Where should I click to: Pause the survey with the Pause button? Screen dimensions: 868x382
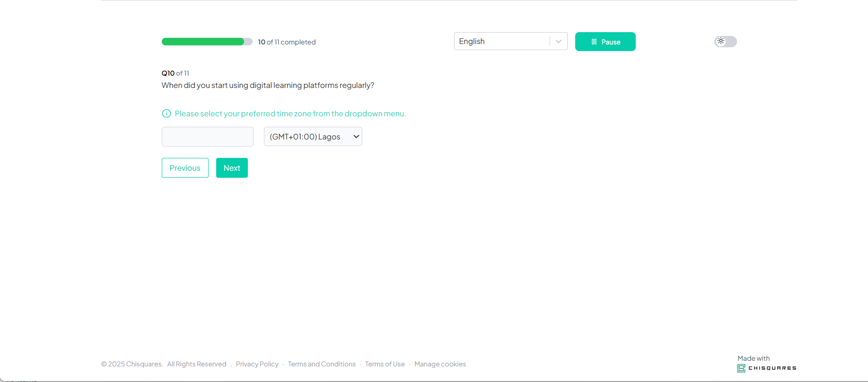tap(605, 42)
